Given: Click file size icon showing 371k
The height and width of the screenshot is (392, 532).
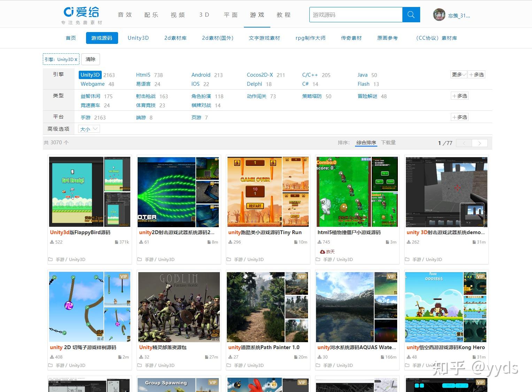Looking at the screenshot, I should tap(116, 242).
